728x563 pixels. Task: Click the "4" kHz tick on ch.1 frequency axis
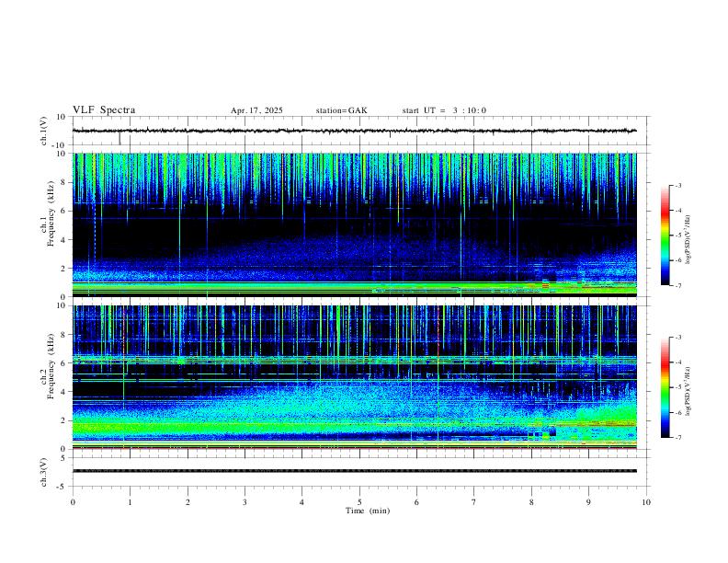(64, 240)
